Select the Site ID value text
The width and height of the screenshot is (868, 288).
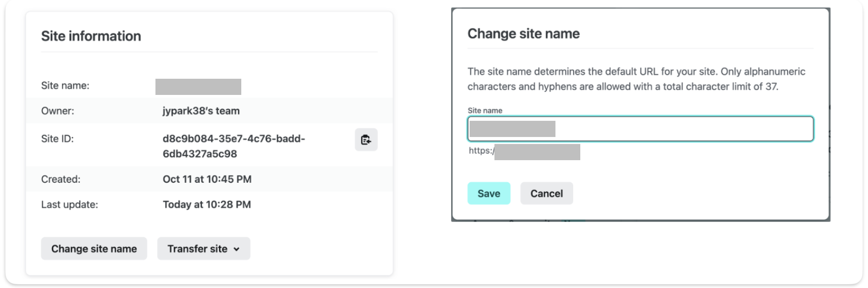(x=233, y=146)
